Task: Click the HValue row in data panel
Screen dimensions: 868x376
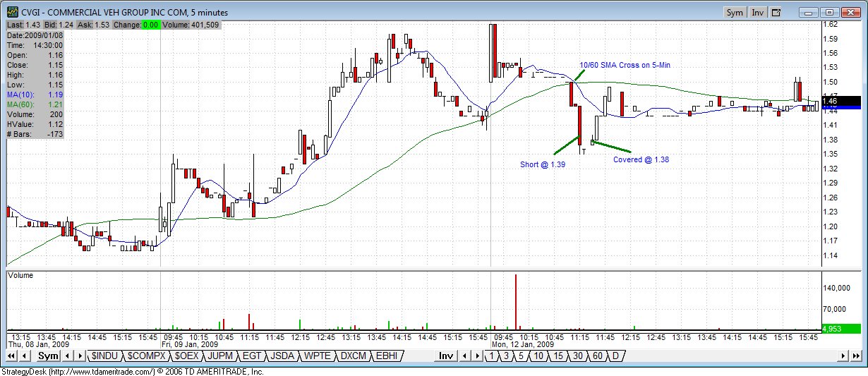Action: pyautogui.click(x=35, y=123)
